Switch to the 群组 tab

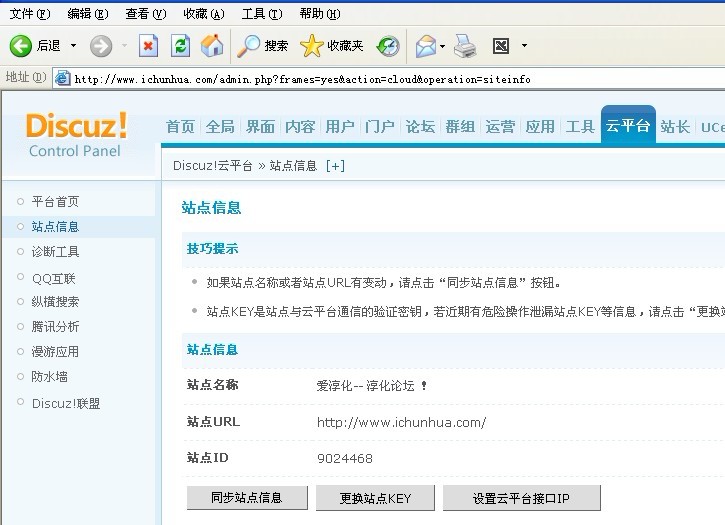pyautogui.click(x=460, y=126)
